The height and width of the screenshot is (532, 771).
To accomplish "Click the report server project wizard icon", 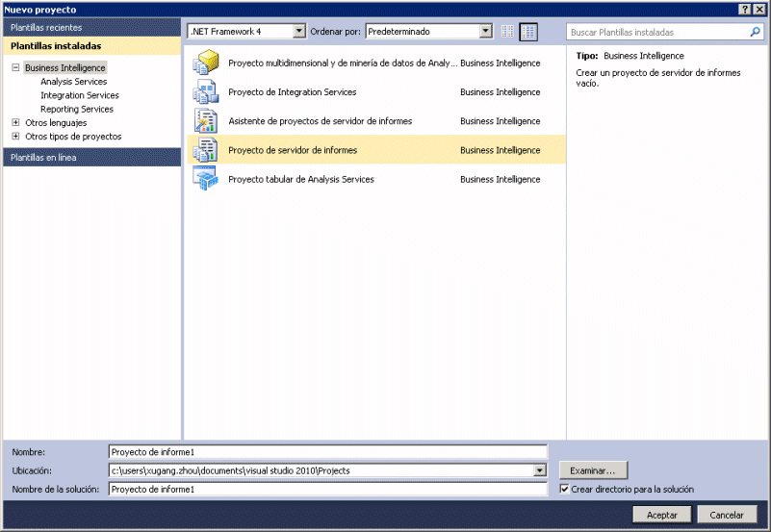I will pos(206,121).
